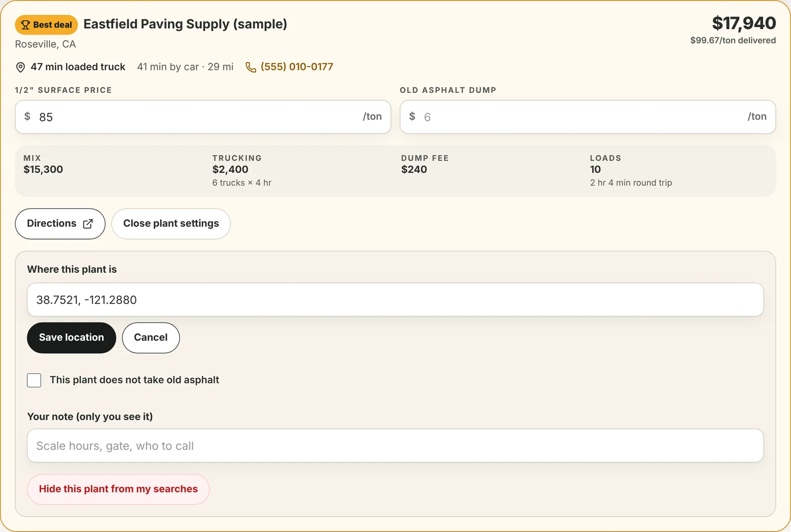
Task: Click 'Roseville, CA' location text
Action: [45, 44]
